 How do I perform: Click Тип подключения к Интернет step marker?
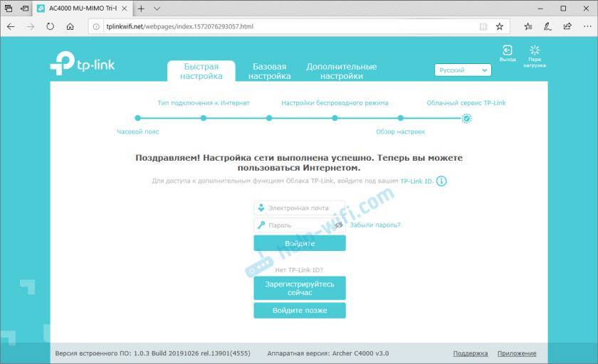coord(204,118)
